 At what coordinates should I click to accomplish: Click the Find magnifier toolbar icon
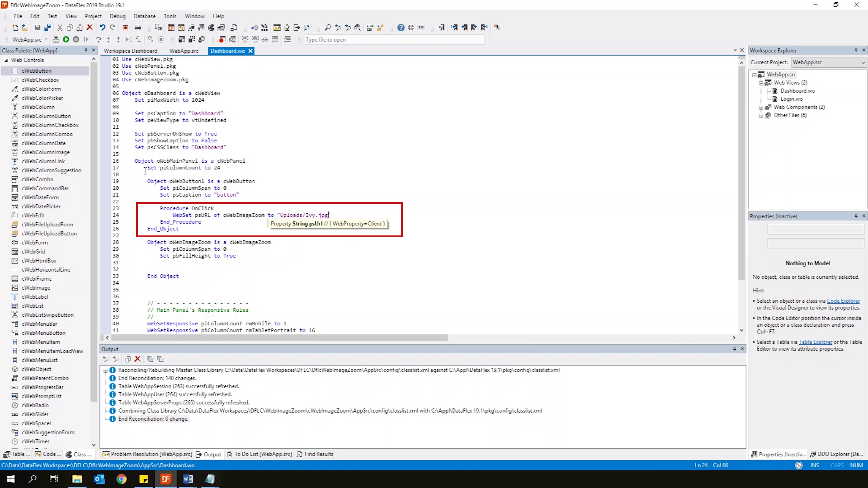click(328, 28)
